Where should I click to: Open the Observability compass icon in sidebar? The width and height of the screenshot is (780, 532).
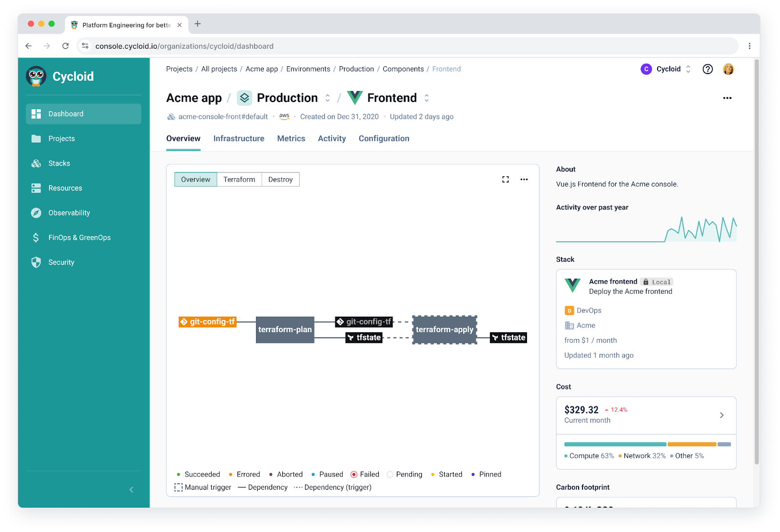36,213
